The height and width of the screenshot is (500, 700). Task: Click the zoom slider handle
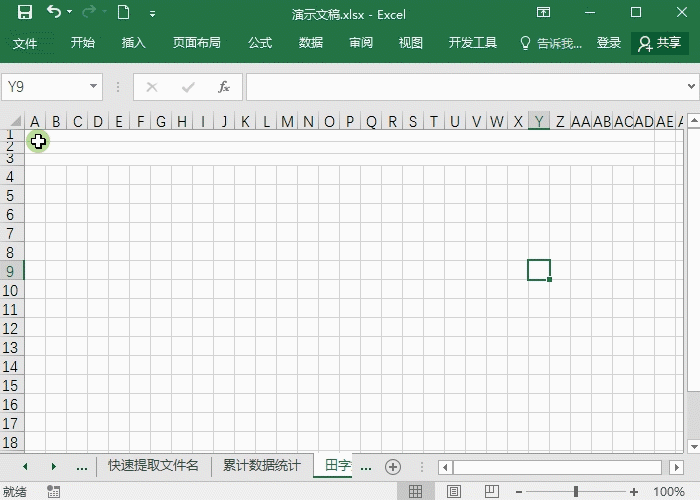[x=576, y=492]
